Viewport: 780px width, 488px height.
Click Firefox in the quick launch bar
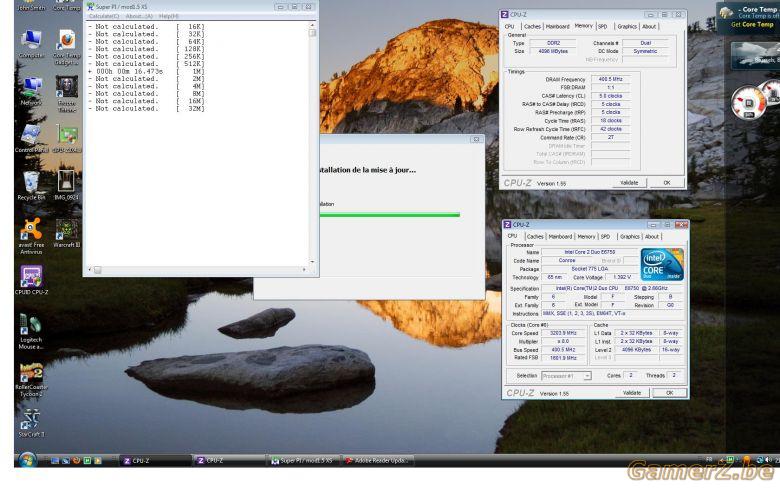pyautogui.click(x=76, y=461)
